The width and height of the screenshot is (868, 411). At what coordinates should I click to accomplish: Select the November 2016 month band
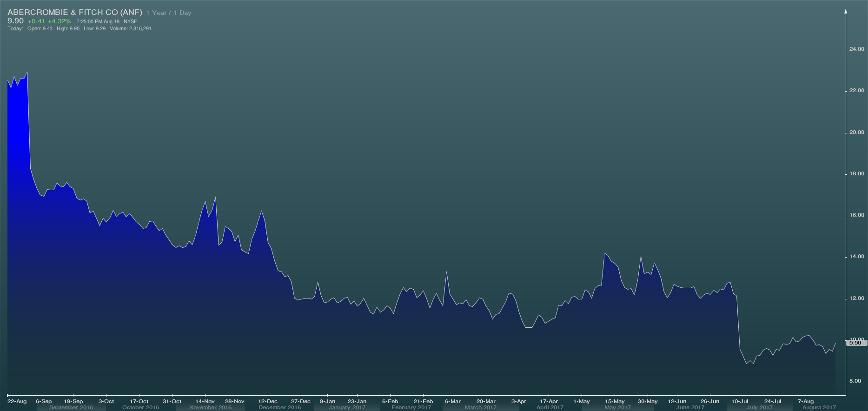pos(210,407)
